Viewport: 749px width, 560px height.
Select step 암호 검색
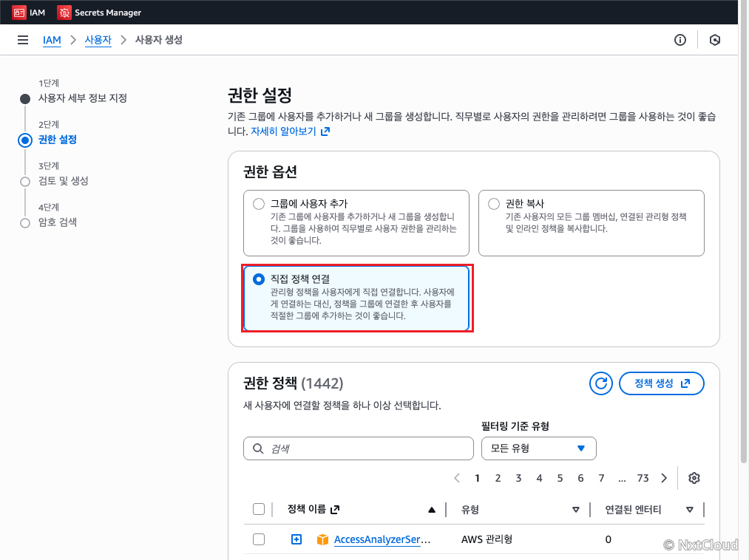(x=58, y=222)
